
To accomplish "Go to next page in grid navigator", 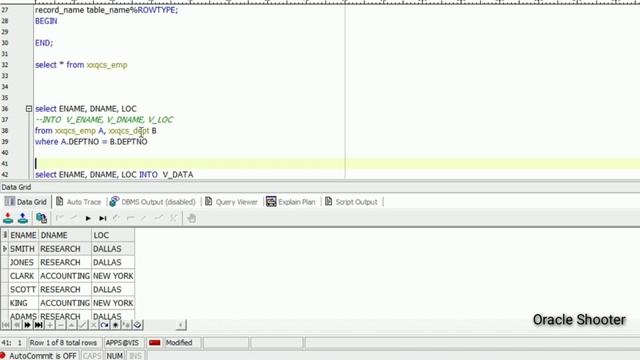I will click(x=27, y=325).
